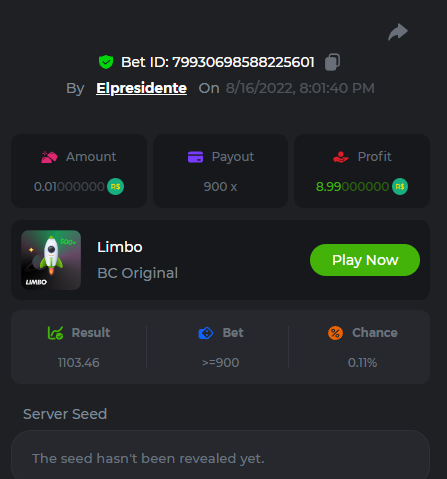
Task: Click the green verified shield icon
Action: click(106, 62)
